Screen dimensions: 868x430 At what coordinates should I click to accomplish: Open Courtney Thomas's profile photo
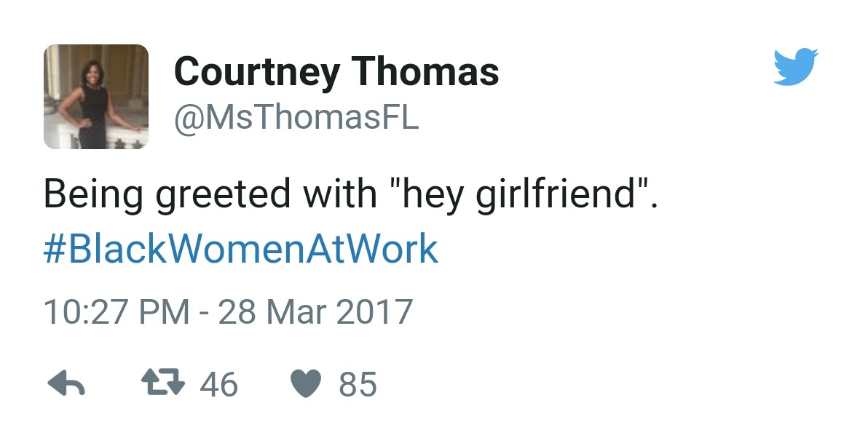tap(96, 97)
